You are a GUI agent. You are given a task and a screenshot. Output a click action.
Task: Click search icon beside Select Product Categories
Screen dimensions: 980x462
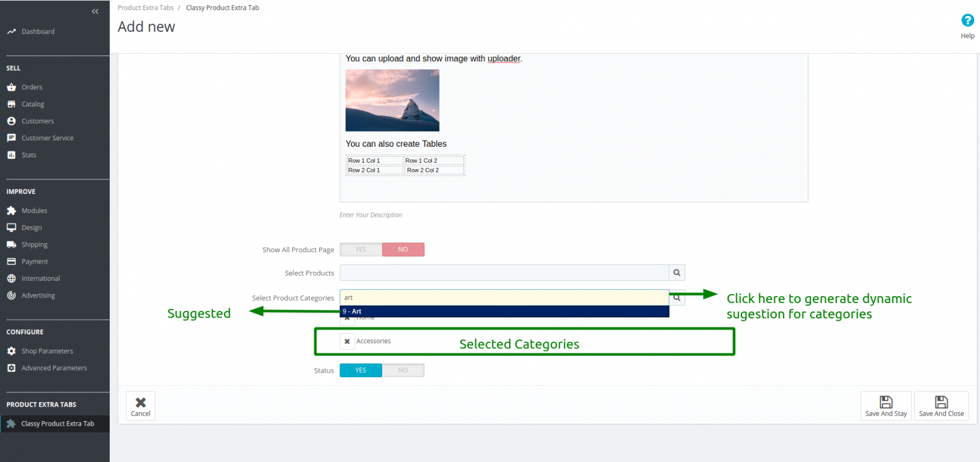click(677, 297)
